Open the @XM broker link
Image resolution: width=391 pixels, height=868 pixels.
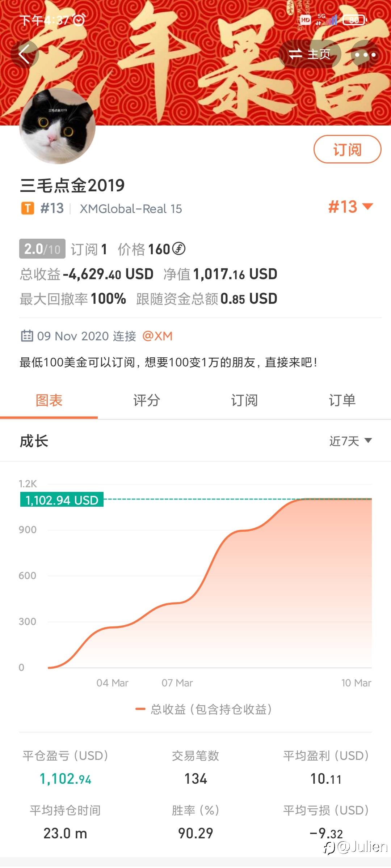tap(157, 336)
